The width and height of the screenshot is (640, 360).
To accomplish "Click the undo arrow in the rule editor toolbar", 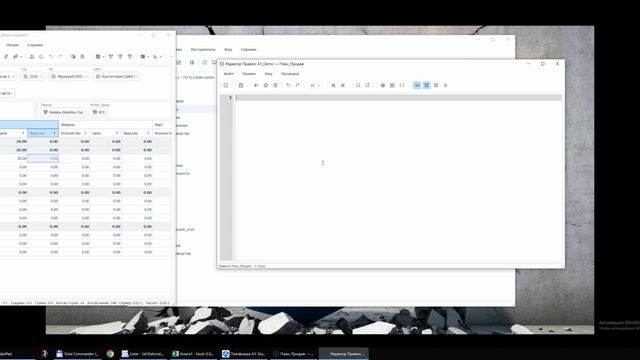I will (x=288, y=85).
